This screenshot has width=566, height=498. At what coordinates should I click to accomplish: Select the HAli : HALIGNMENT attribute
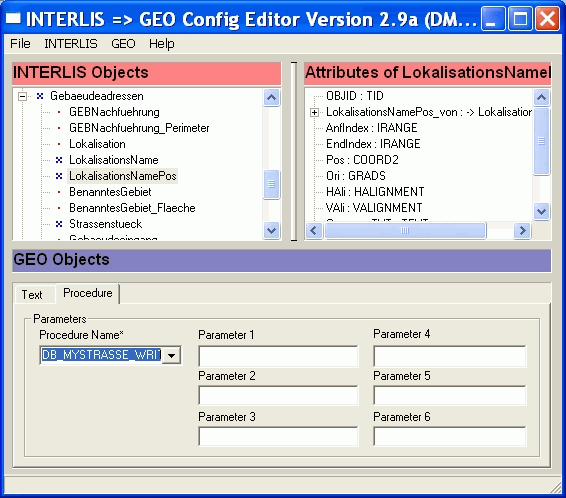click(375, 192)
